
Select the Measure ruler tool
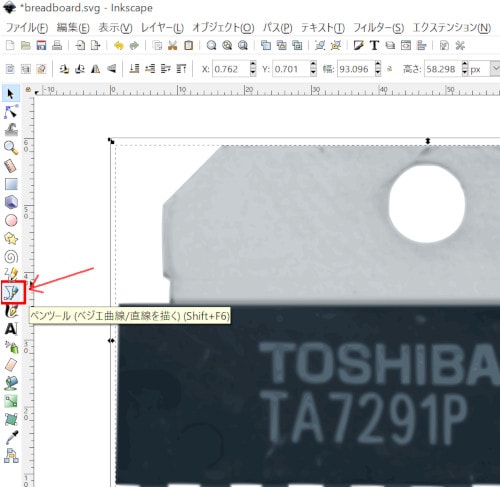click(x=11, y=166)
